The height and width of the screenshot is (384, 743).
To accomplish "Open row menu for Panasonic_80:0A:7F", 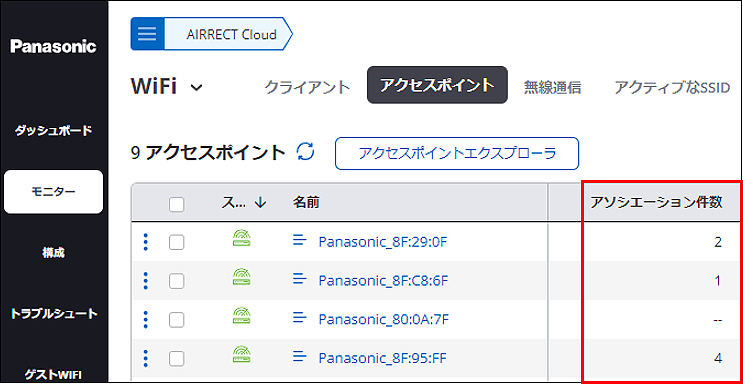I will click(x=146, y=320).
